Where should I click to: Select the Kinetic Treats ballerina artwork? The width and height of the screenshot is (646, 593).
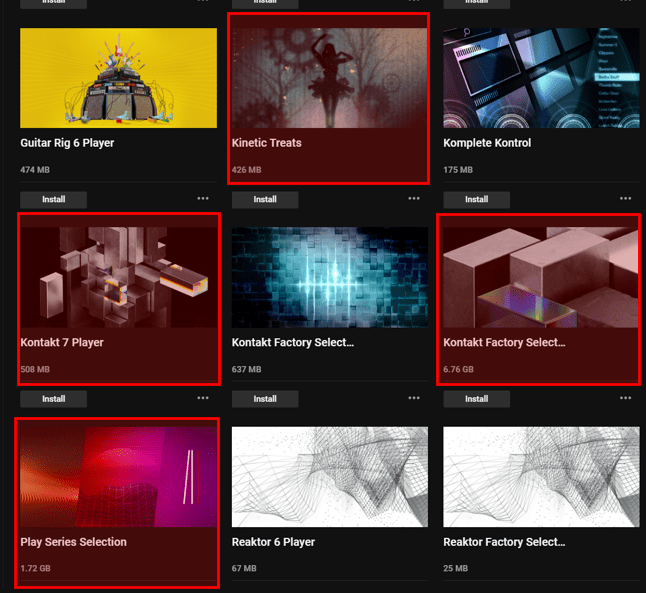[x=330, y=78]
